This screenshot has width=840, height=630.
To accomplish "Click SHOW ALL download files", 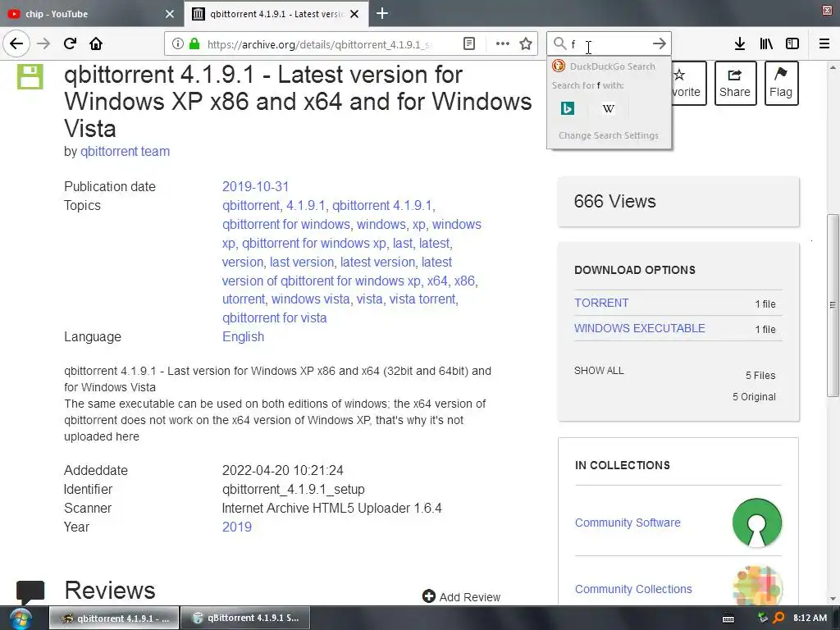I will click(x=599, y=371).
